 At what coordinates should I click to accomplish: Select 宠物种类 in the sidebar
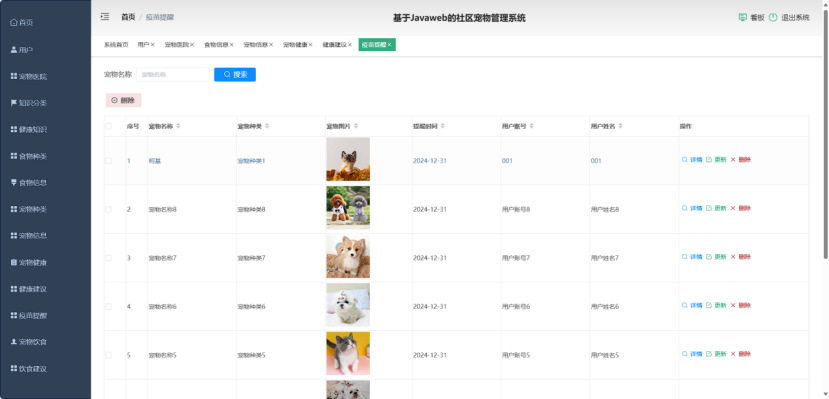pos(29,209)
